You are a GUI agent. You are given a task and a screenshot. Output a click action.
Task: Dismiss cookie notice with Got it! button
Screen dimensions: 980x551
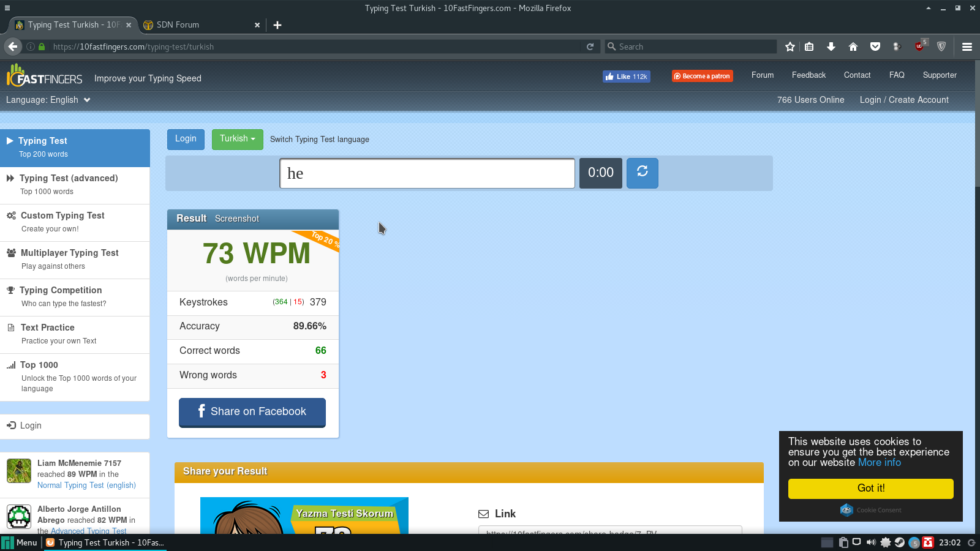[871, 489]
